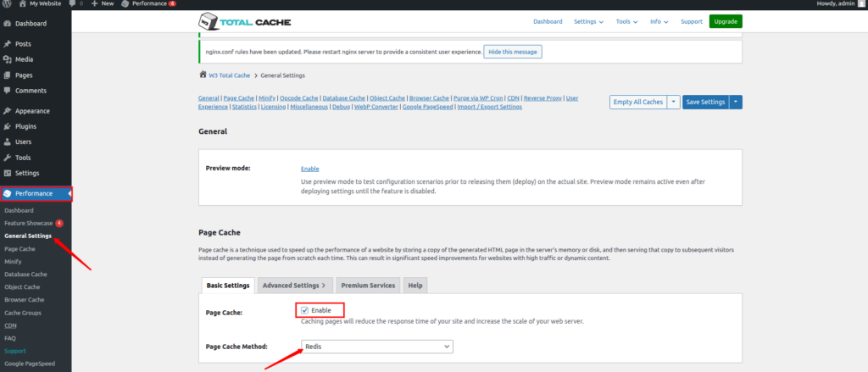Click the green Upgrade button
The width and height of the screenshot is (868, 372).
click(x=726, y=21)
